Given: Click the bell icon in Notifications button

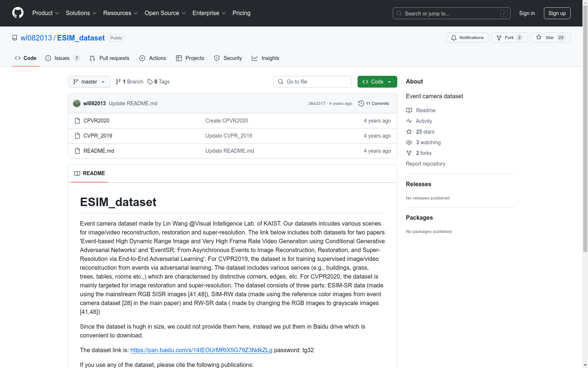Looking at the screenshot, I should click(454, 38).
